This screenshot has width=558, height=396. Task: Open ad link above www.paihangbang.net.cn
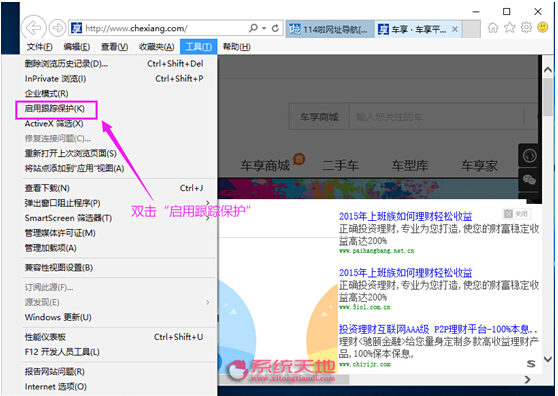[406, 216]
